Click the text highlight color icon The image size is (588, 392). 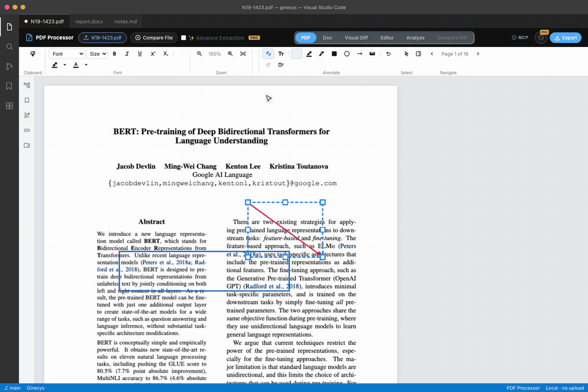tap(55, 65)
